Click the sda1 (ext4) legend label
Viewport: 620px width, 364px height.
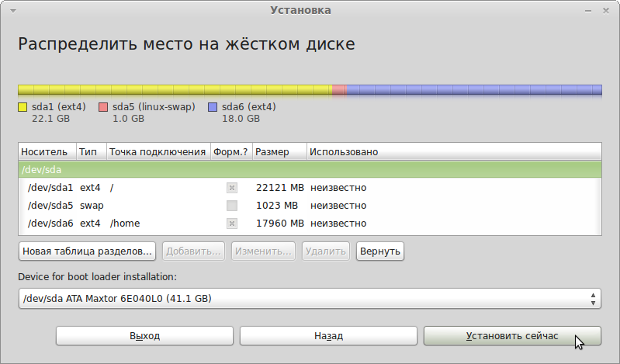pyautogui.click(x=59, y=107)
